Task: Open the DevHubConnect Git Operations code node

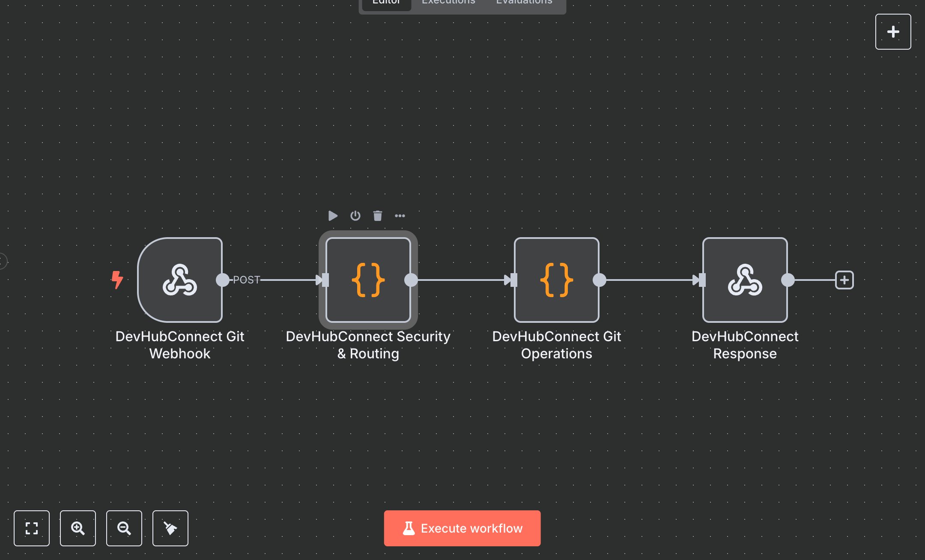Action: coord(556,280)
